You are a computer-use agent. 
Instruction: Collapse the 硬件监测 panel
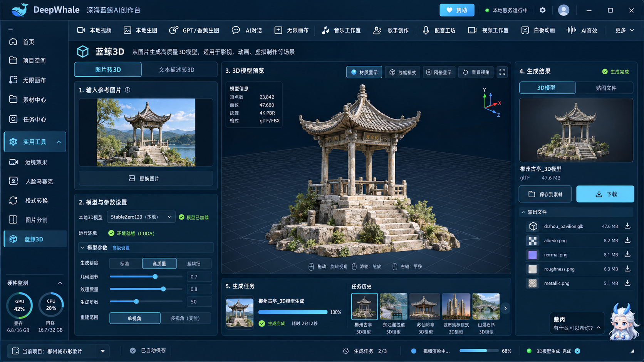click(x=60, y=283)
